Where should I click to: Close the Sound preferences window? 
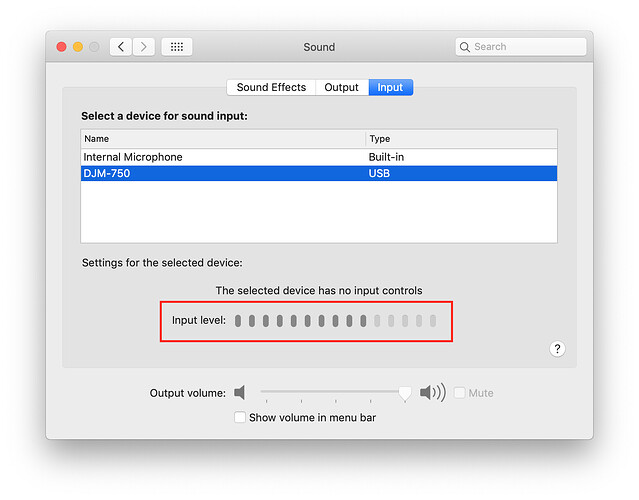61,47
